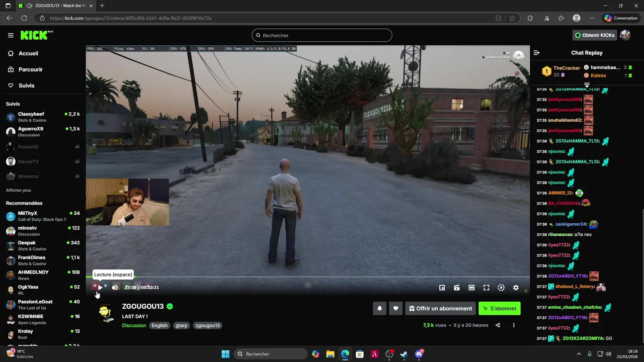Open Deepak recommended channel
Screen dimensions: 644x362
pos(43,246)
